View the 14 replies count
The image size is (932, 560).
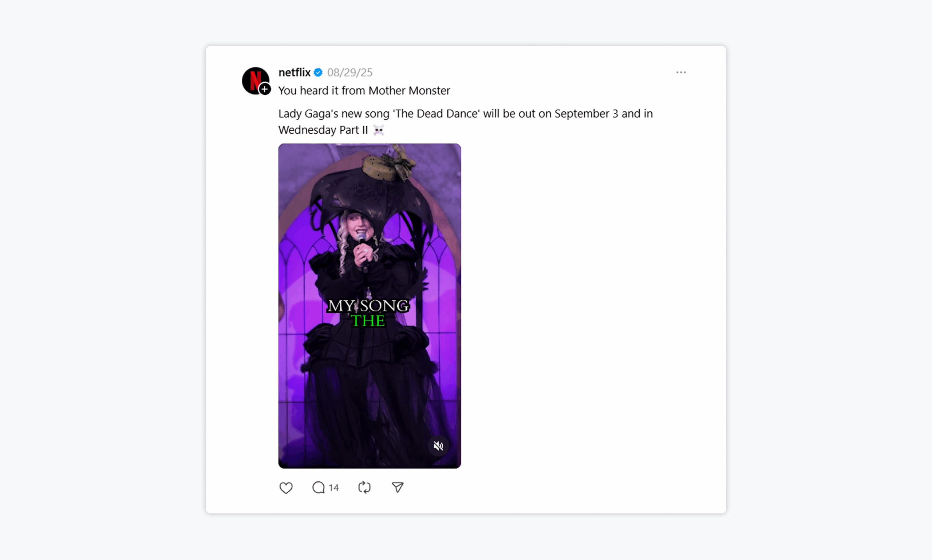[333, 488]
